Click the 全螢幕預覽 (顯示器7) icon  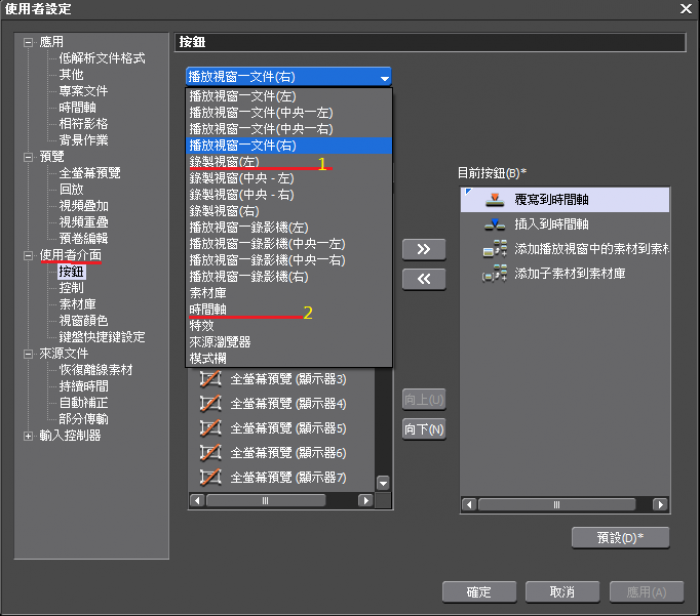click(x=210, y=477)
